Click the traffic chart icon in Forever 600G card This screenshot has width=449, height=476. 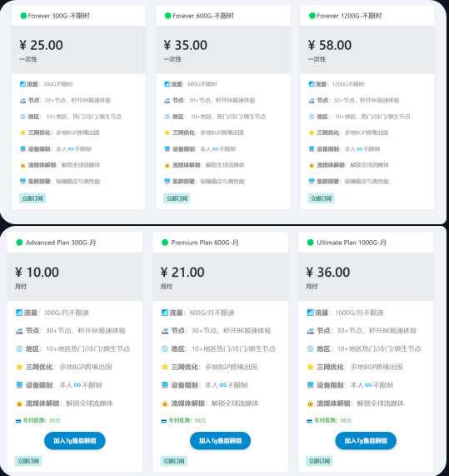[167, 84]
